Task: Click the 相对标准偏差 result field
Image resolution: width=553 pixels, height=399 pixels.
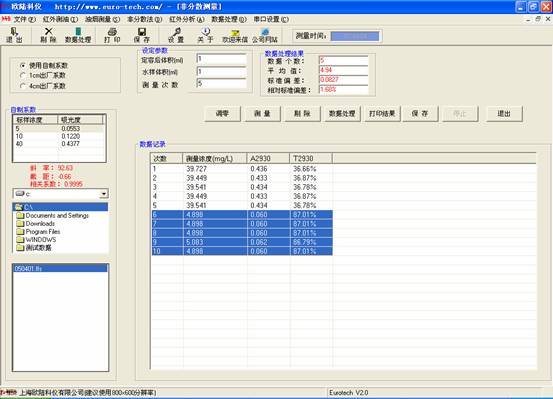Action: (x=344, y=90)
